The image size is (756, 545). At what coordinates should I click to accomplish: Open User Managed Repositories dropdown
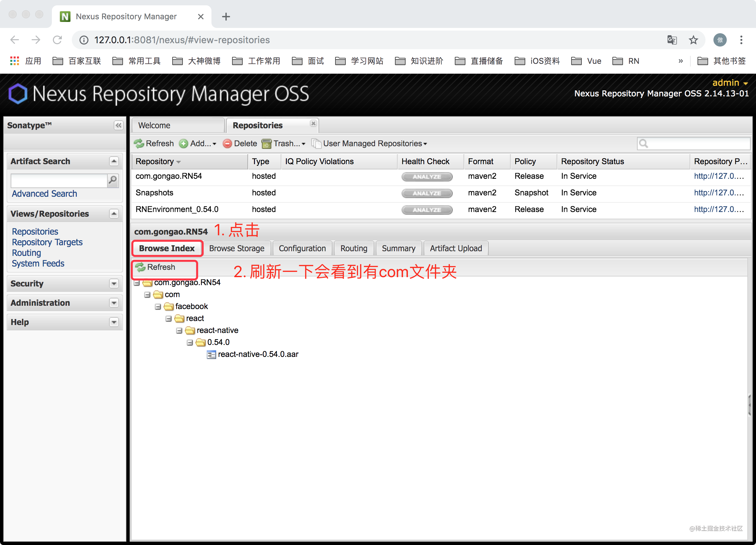pos(369,144)
